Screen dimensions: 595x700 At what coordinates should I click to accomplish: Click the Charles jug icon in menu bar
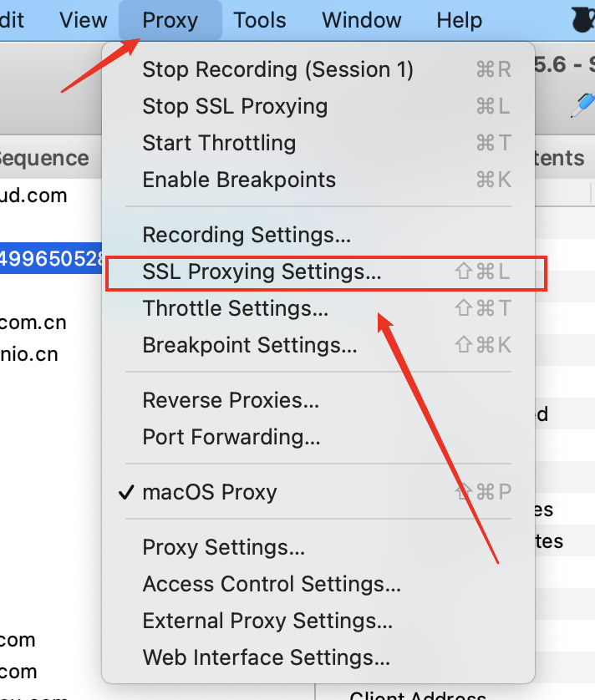click(582, 19)
